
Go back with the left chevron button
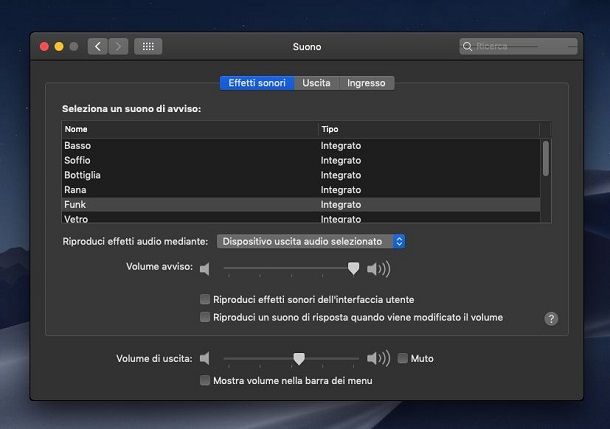97,47
